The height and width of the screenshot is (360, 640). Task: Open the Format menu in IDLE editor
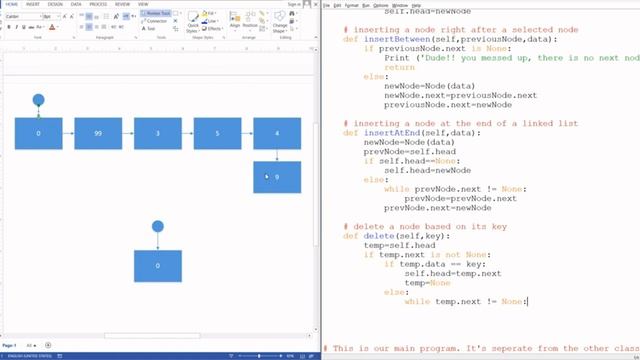click(351, 5)
